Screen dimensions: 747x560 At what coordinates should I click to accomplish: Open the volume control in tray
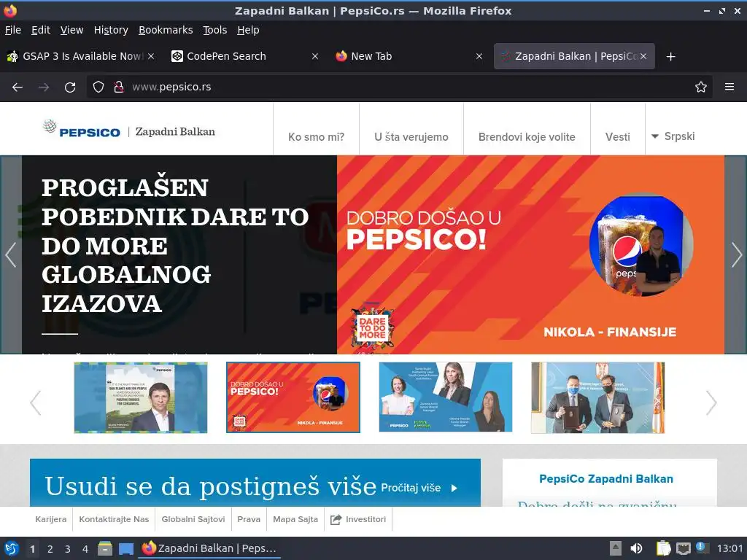(x=636, y=548)
